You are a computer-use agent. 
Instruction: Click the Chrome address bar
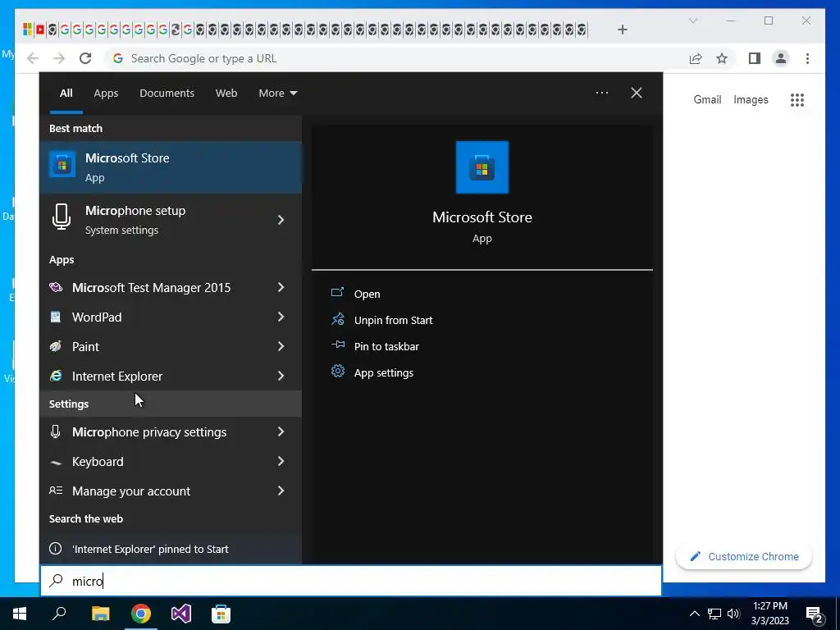point(396,58)
